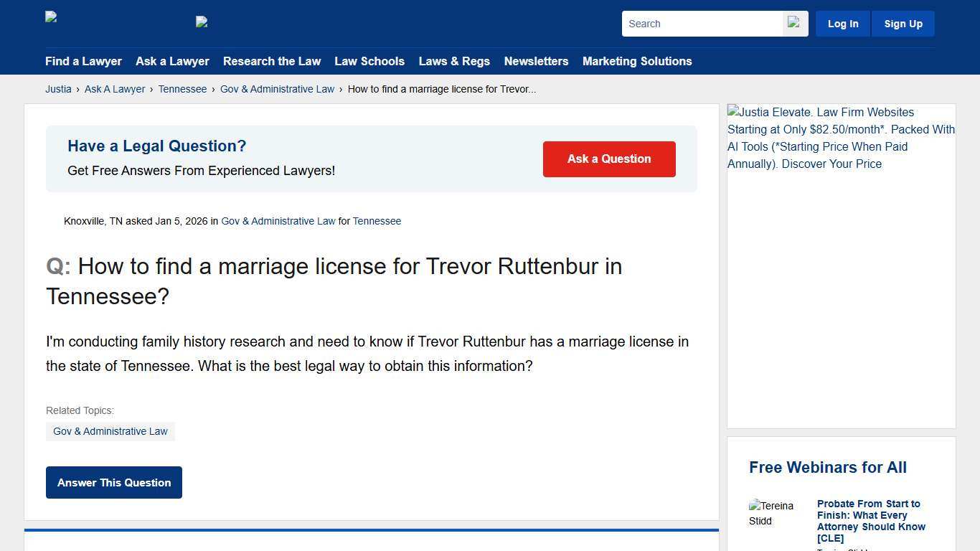Click the Justia logo in the header

50,17
